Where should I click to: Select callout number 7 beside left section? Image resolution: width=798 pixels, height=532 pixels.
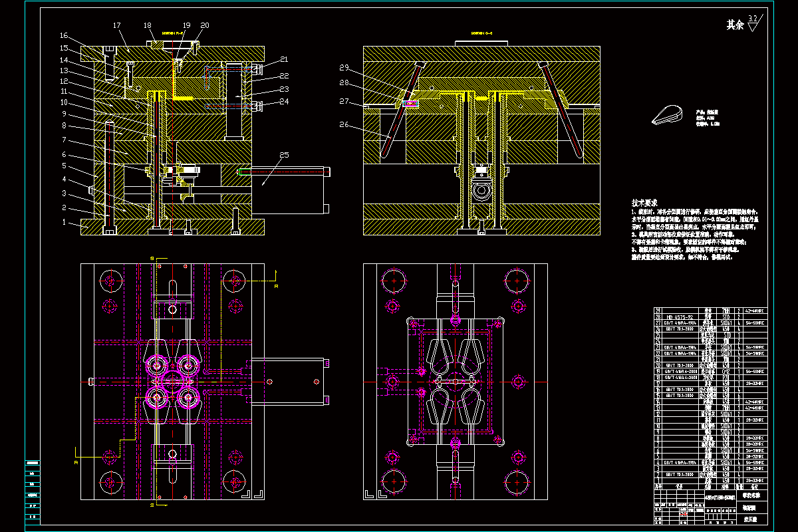pyautogui.click(x=65, y=140)
